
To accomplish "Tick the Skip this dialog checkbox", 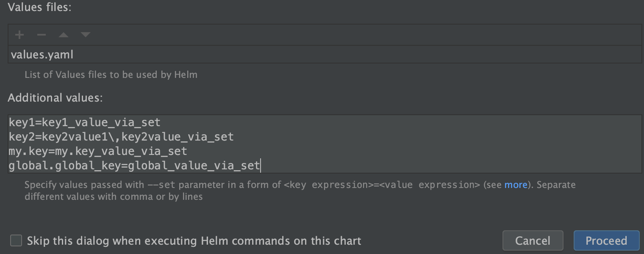I will pyautogui.click(x=16, y=240).
